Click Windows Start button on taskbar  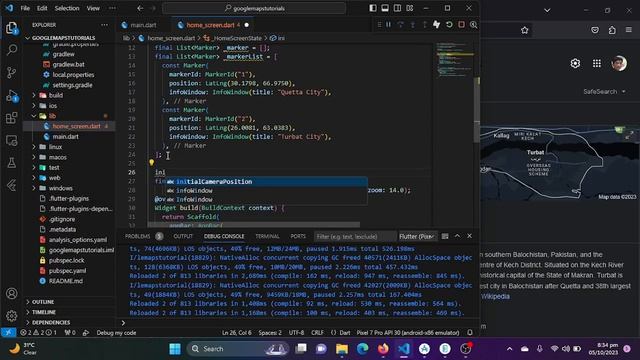175,349
